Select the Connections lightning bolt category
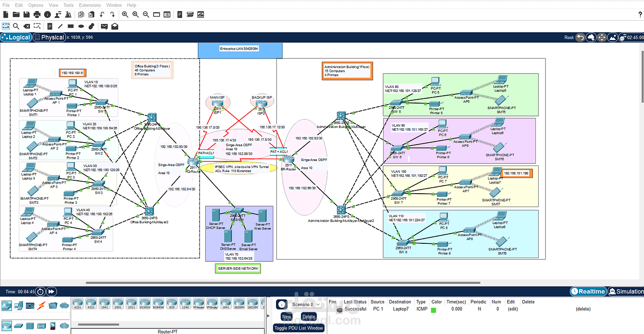Image resolution: width=644 pixels, height=334 pixels. pos(41,305)
